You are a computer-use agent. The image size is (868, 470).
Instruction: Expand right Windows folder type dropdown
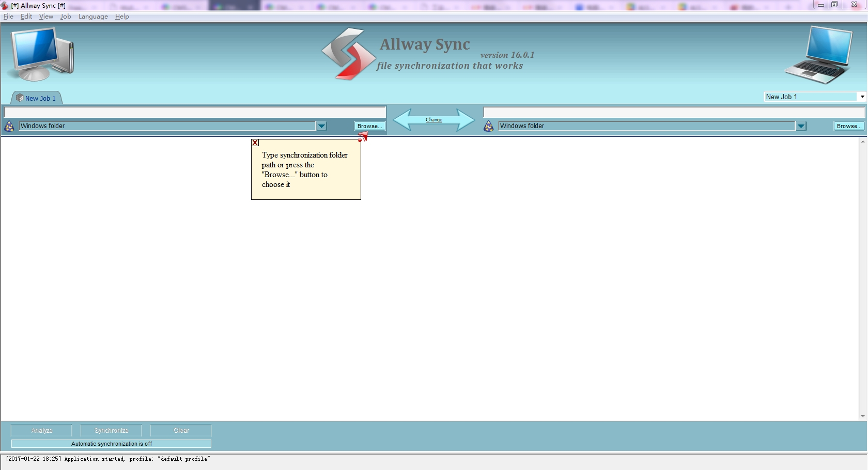[x=801, y=126]
